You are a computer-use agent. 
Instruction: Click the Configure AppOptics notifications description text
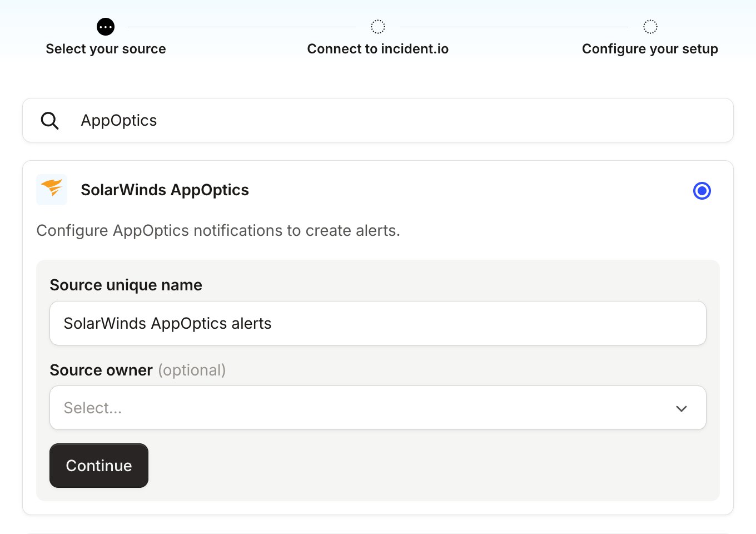tap(218, 230)
